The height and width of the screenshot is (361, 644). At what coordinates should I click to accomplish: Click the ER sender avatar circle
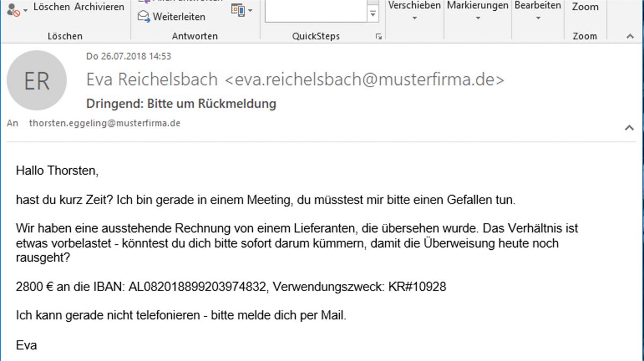pyautogui.click(x=36, y=80)
